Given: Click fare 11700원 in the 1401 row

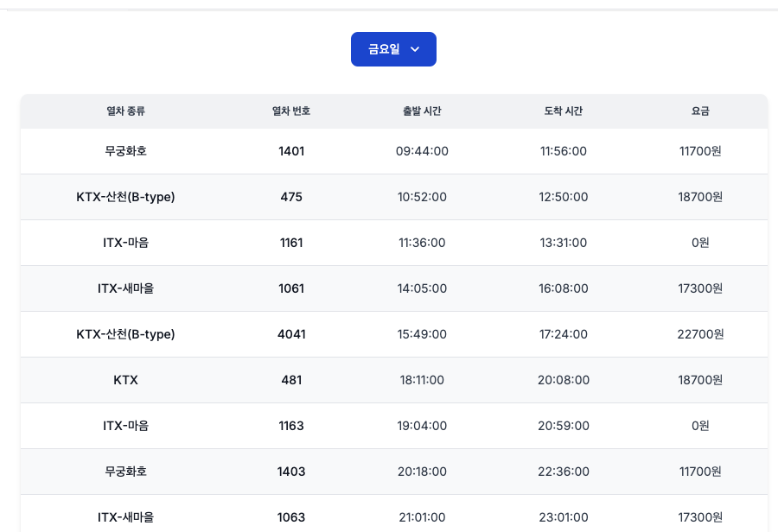Looking at the screenshot, I should pyautogui.click(x=700, y=151).
